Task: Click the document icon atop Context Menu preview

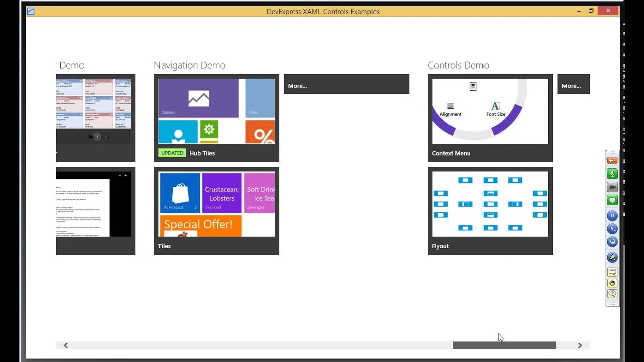Action: [473, 87]
